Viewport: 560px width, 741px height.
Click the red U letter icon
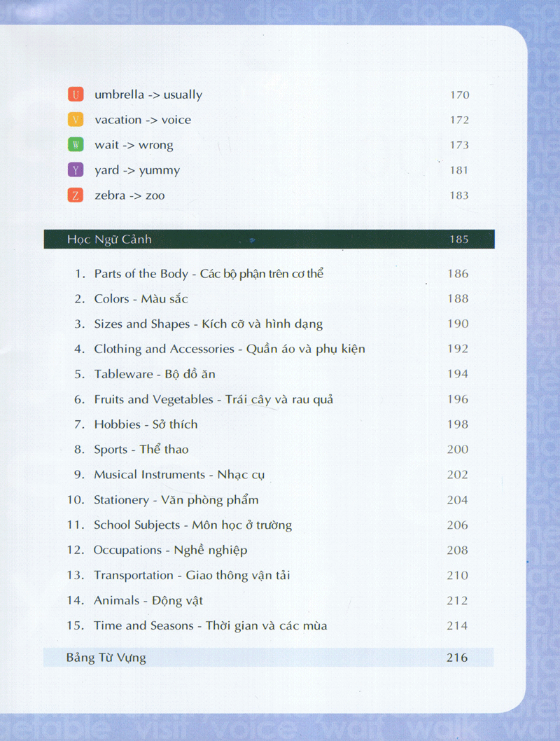pos(76,94)
